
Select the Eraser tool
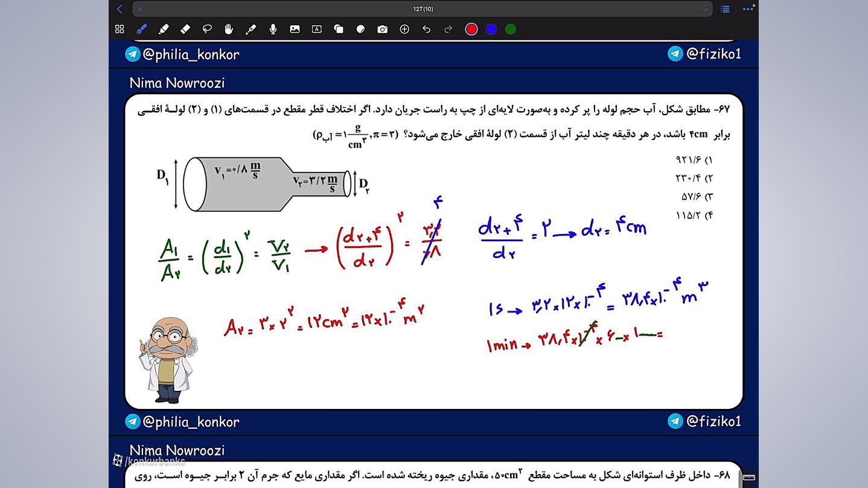click(x=185, y=29)
